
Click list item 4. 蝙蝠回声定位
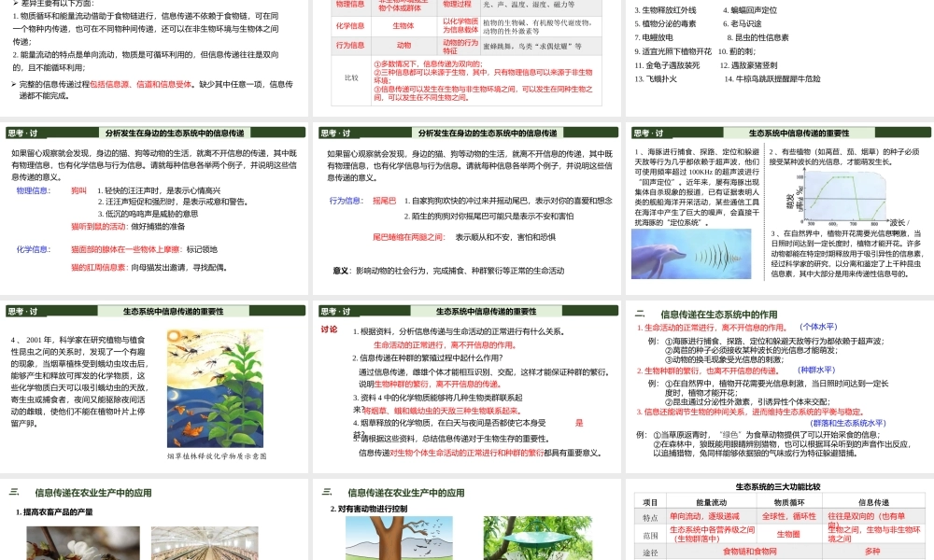click(x=750, y=10)
